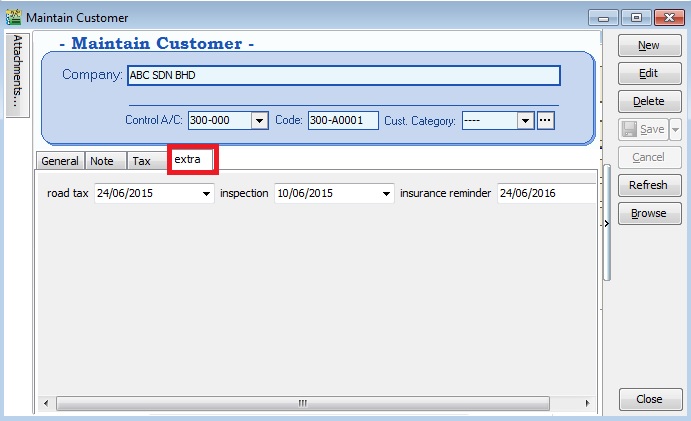Image resolution: width=691 pixels, height=421 pixels.
Task: Open the Browse customer list
Action: [648, 213]
